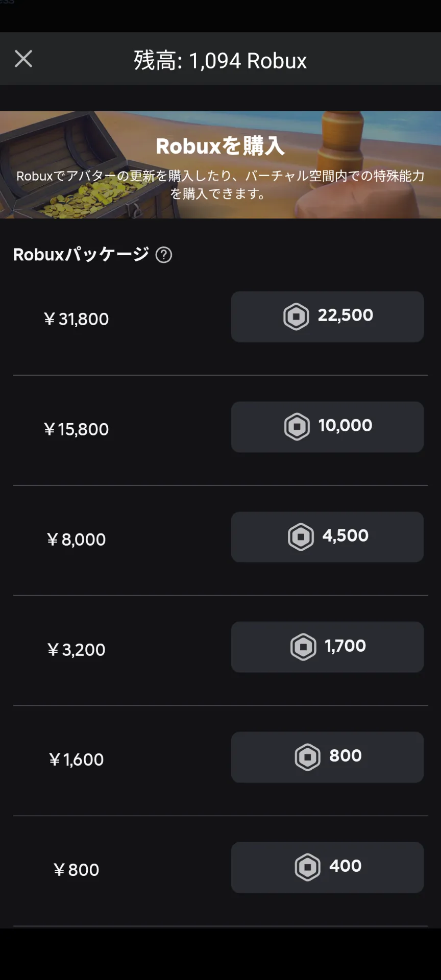Screen dimensions: 441x980
Task: Tap the Robux icon beside 1,700
Action: click(303, 647)
